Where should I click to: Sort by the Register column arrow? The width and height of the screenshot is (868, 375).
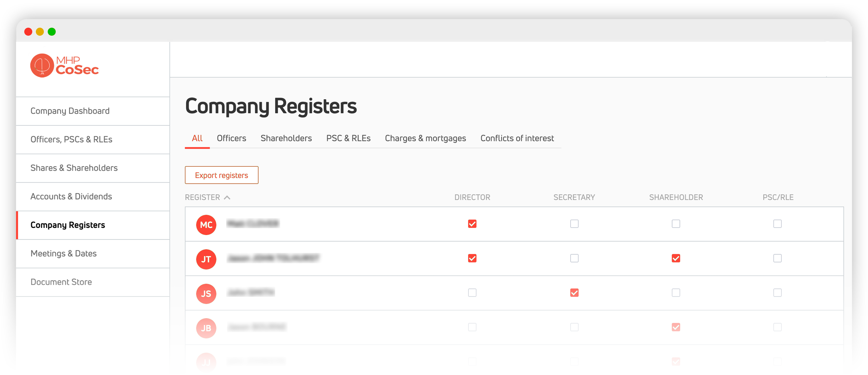point(227,198)
